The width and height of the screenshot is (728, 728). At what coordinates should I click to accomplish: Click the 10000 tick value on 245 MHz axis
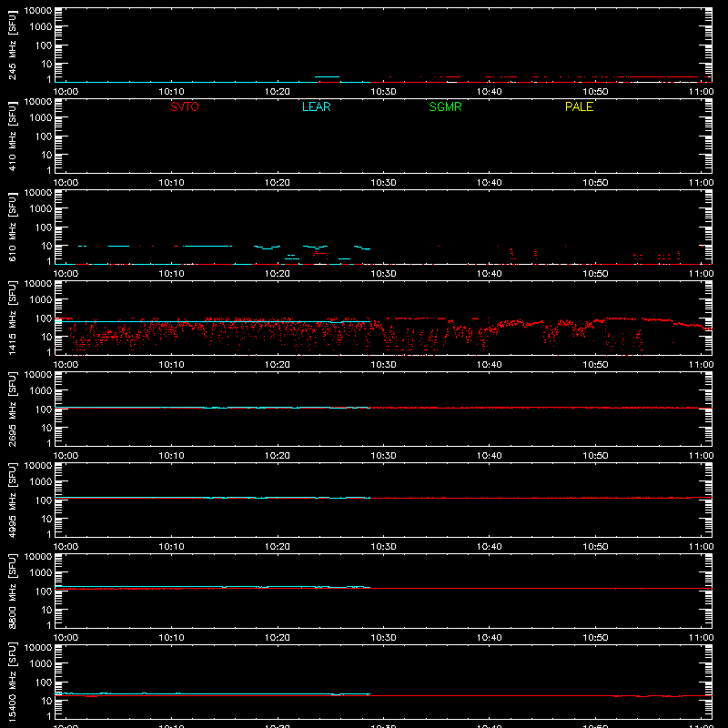(x=38, y=11)
